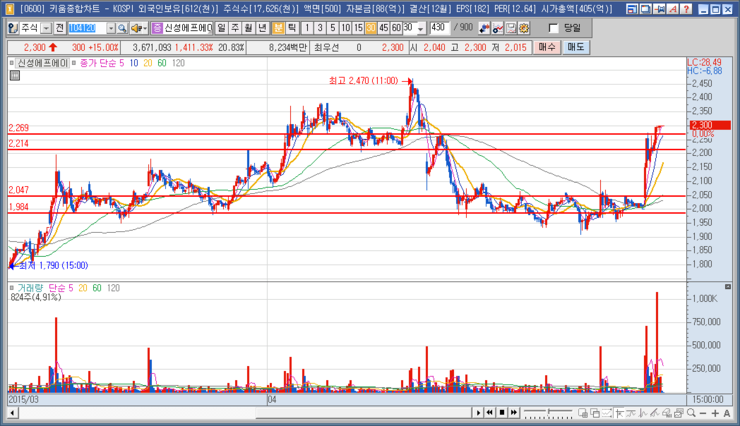Click the 430 bar count input field
This screenshot has height=426, width=740.
(x=439, y=28)
